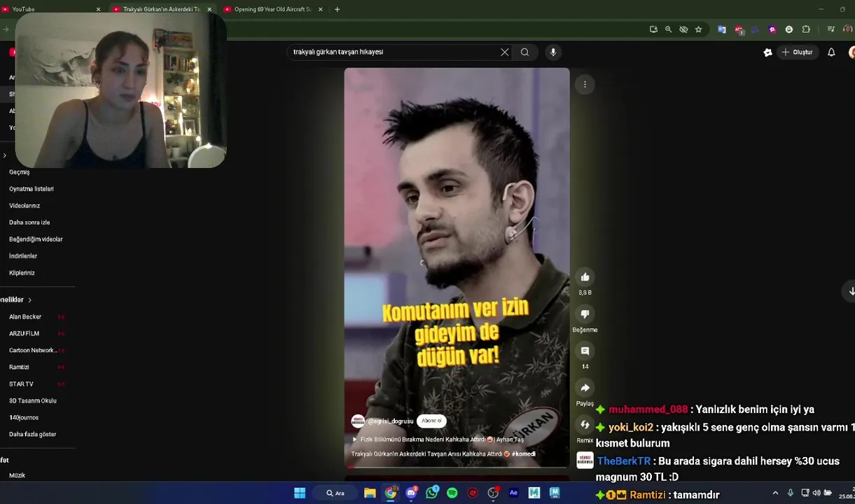Click the Ara taskbar search box
The height and width of the screenshot is (504, 855).
click(336, 493)
